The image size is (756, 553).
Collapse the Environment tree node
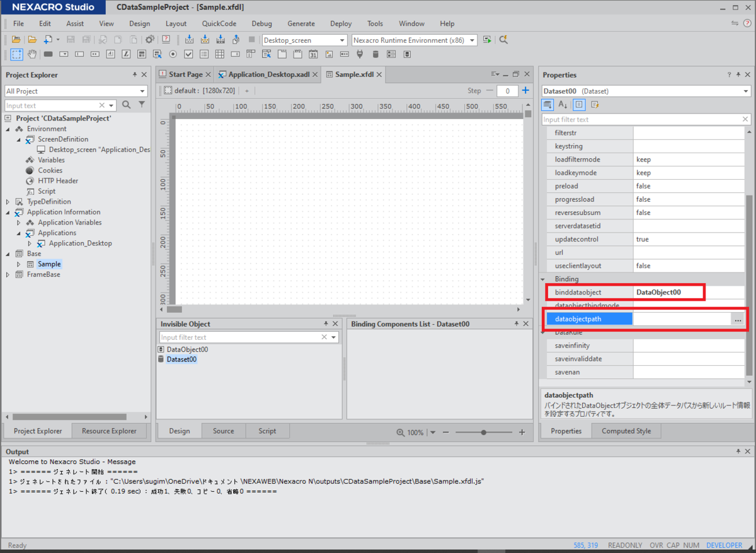pos(8,129)
